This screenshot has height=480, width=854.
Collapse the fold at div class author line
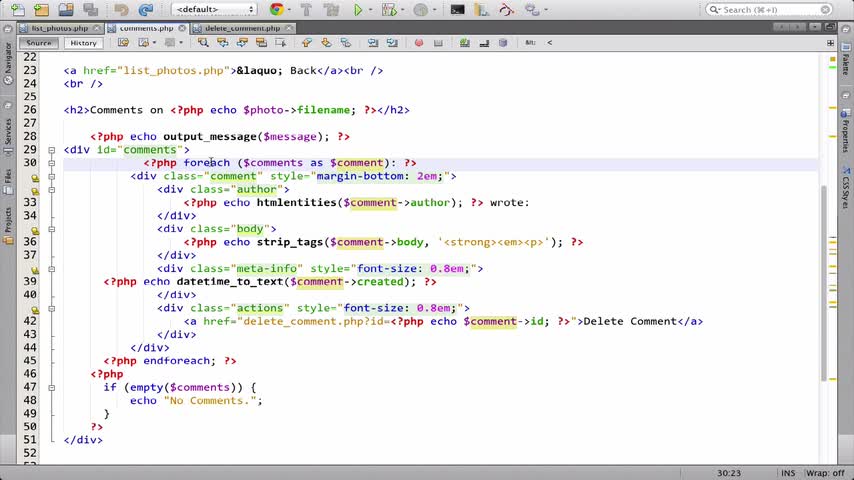point(52,190)
